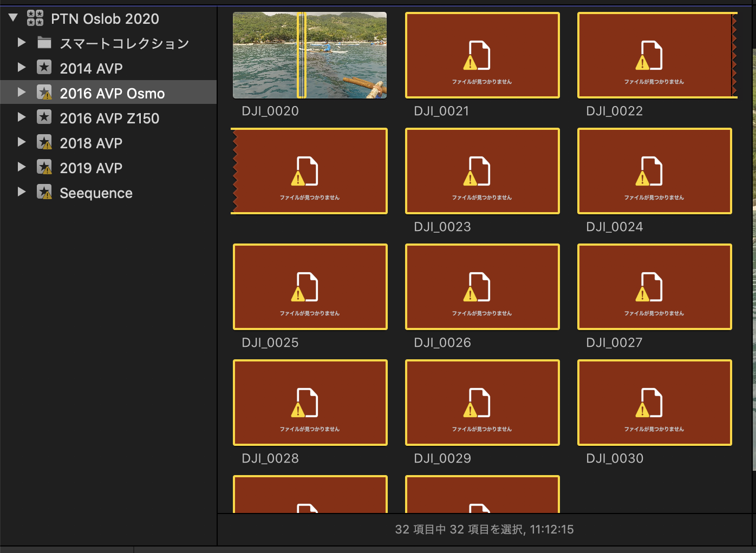Click the DJI_0025 clip name

[x=270, y=343]
